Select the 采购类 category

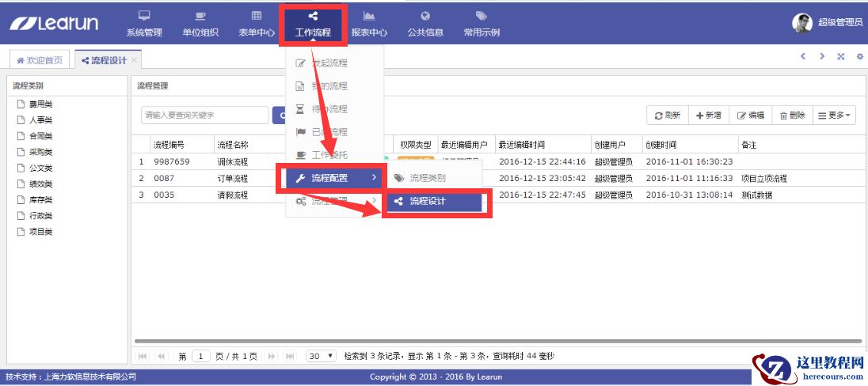coord(40,152)
